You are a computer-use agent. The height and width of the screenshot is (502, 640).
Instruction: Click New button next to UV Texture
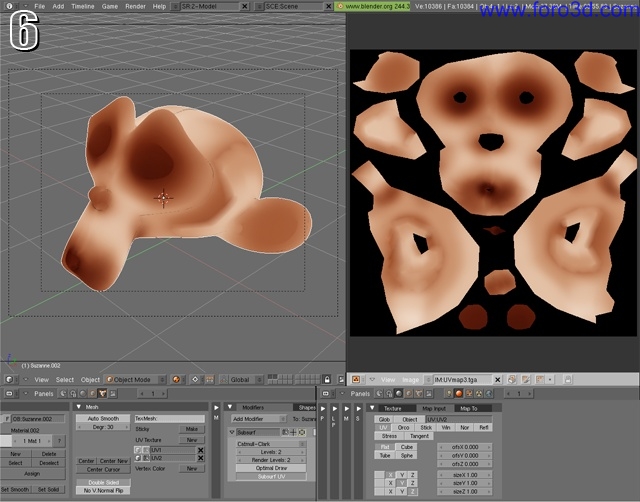(x=192, y=440)
